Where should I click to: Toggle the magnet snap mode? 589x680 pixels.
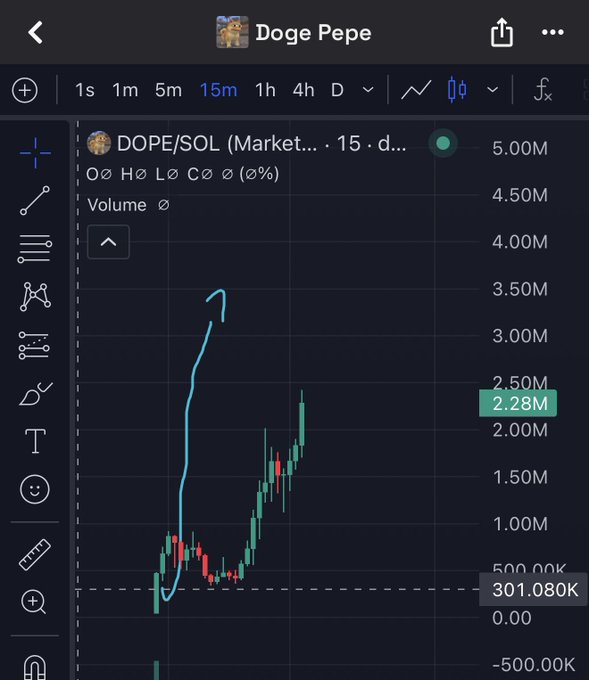tap(35, 667)
